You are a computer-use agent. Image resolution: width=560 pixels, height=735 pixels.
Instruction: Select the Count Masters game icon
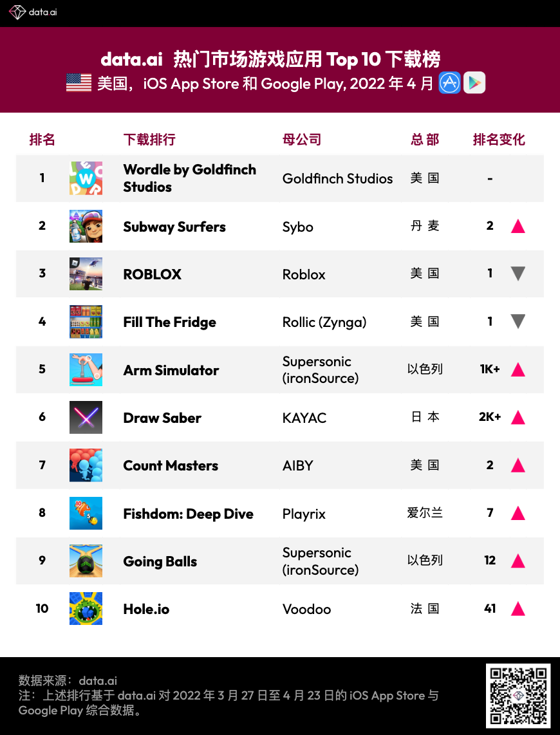coord(86,465)
